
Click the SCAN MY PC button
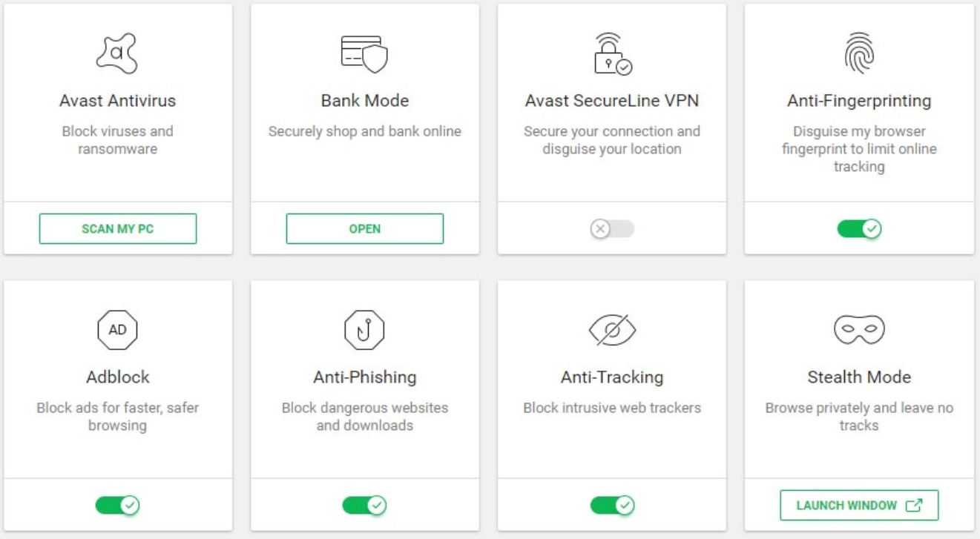pyautogui.click(x=118, y=228)
